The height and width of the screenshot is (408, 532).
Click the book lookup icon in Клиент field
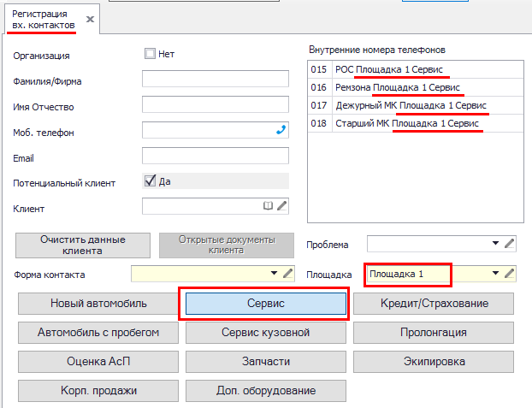(x=269, y=206)
